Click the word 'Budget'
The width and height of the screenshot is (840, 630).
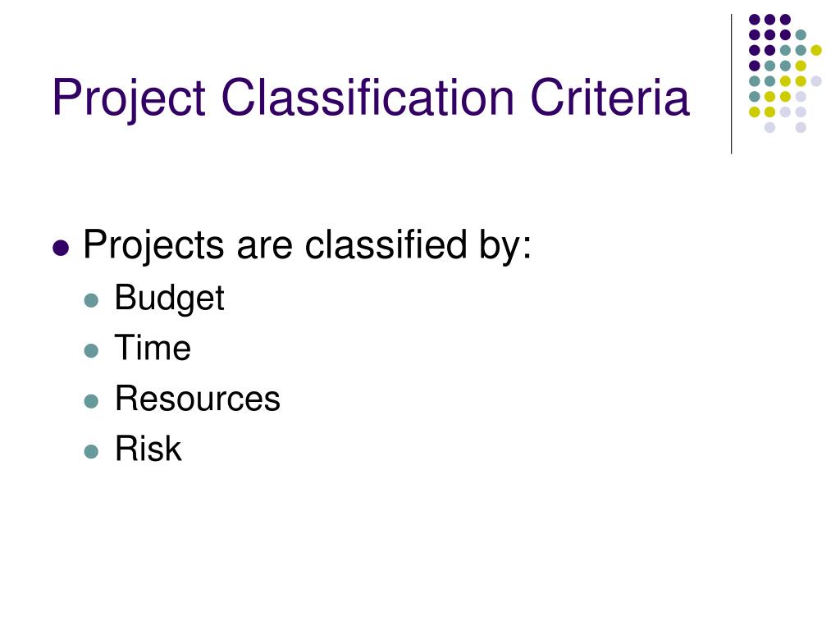point(169,298)
